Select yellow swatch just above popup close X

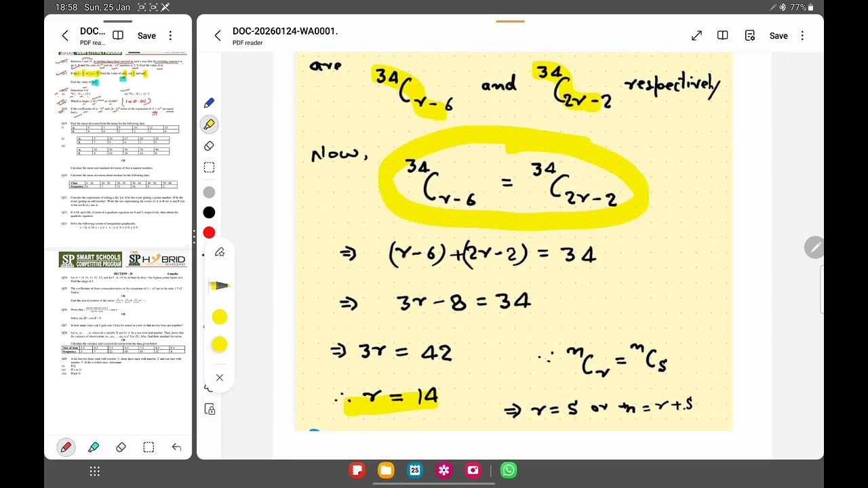[219, 345]
